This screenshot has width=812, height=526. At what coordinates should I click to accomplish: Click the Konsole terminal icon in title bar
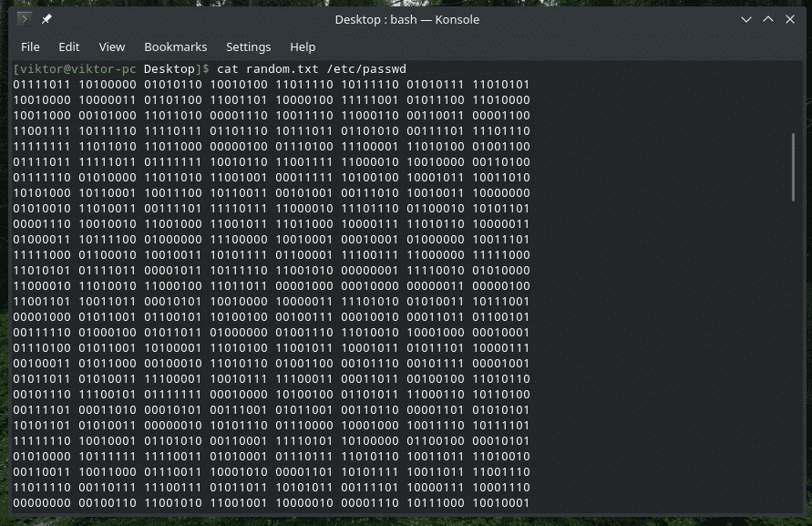tap(25, 19)
